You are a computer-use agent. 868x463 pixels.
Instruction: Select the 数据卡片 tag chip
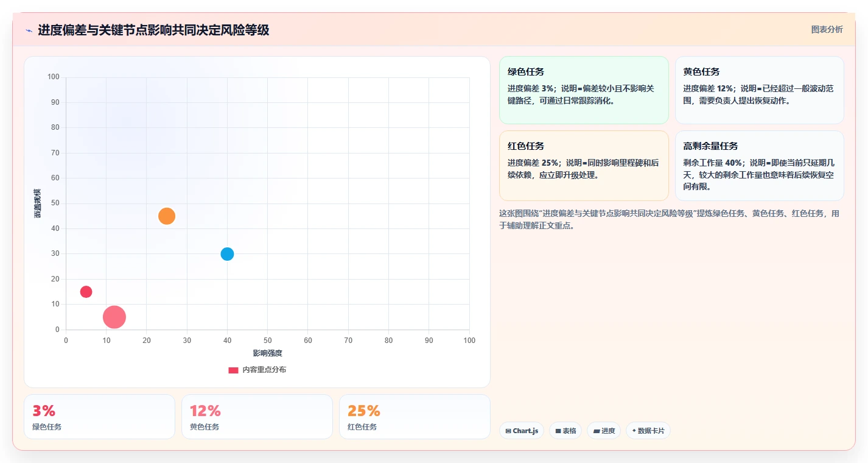[648, 431]
